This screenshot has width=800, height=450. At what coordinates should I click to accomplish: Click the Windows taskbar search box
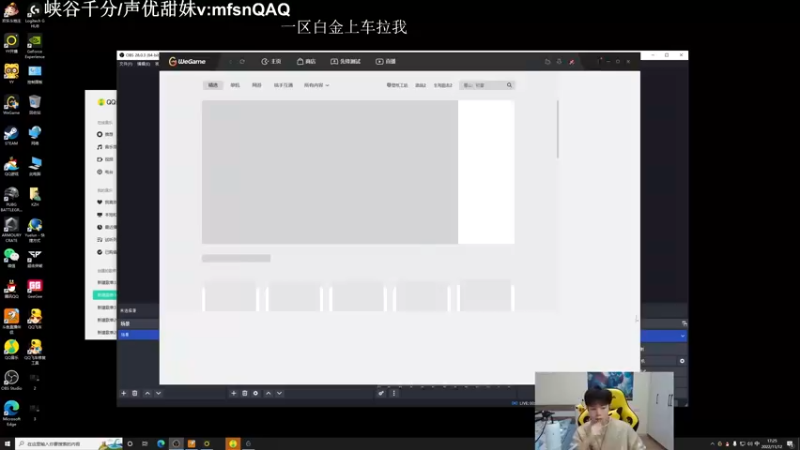(69, 444)
